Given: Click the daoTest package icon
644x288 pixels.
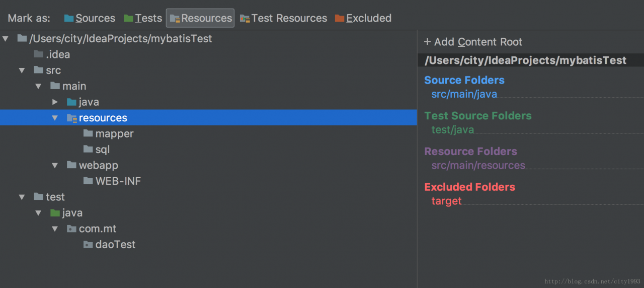Looking at the screenshot, I should coord(88,245).
